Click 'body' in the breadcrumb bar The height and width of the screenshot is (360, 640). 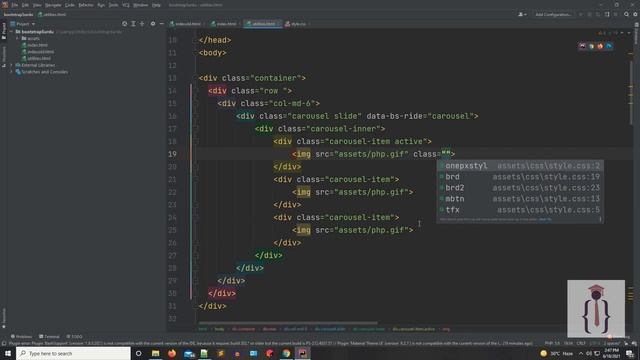click(x=219, y=329)
